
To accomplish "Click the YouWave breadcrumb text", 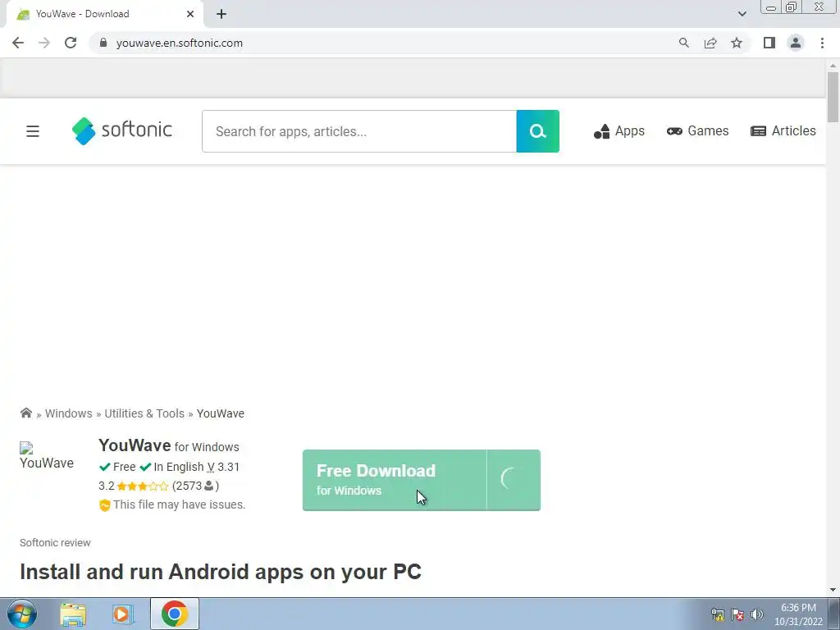I will pos(220,413).
